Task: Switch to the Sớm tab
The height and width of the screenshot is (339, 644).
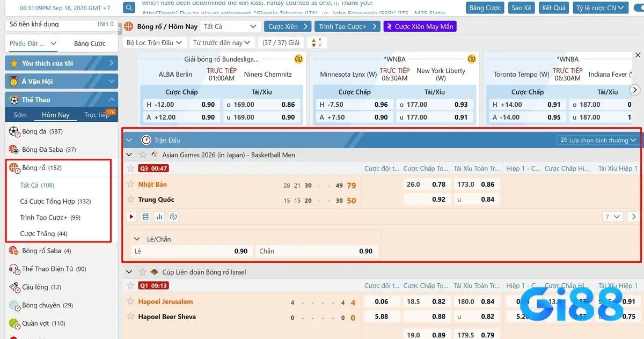Action: pos(20,115)
